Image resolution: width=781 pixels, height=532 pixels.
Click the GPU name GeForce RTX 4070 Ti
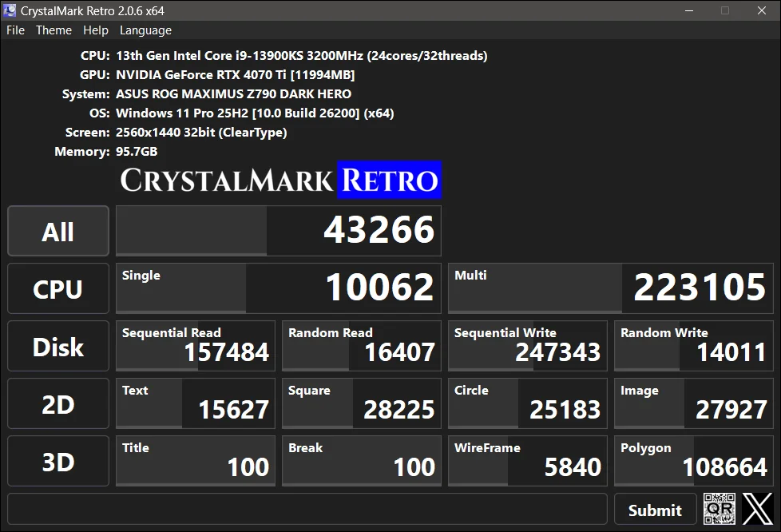tap(235, 75)
